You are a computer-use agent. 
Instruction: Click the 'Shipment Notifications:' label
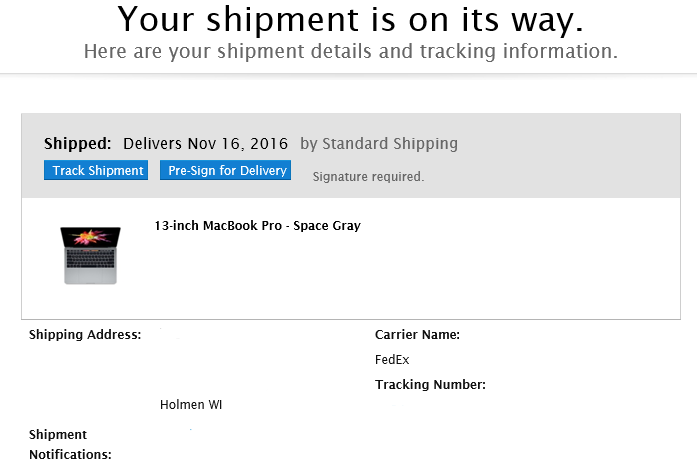coord(70,444)
